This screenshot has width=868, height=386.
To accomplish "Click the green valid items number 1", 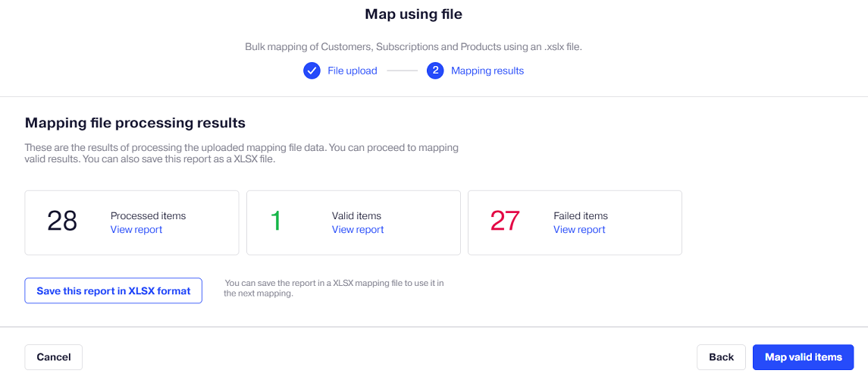I will pos(276,221).
